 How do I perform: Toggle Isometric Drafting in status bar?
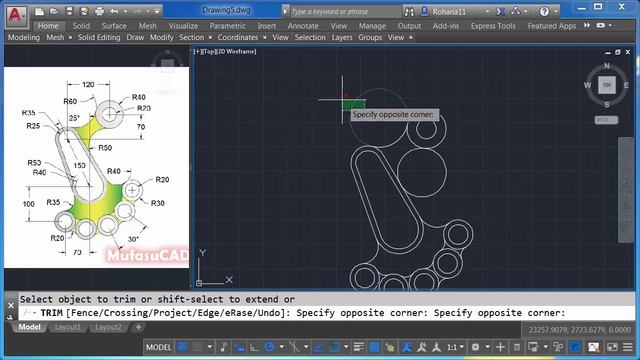pyautogui.click(x=294, y=347)
